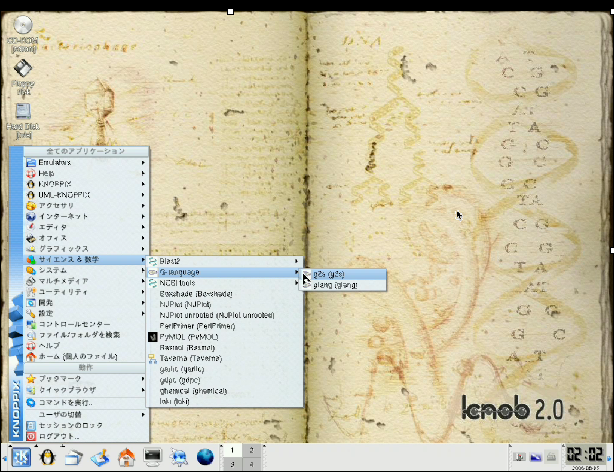The width and height of the screenshot is (614, 472).
Task: Select g2s (g2s) from G-language submenu
Action: pyautogui.click(x=343, y=274)
